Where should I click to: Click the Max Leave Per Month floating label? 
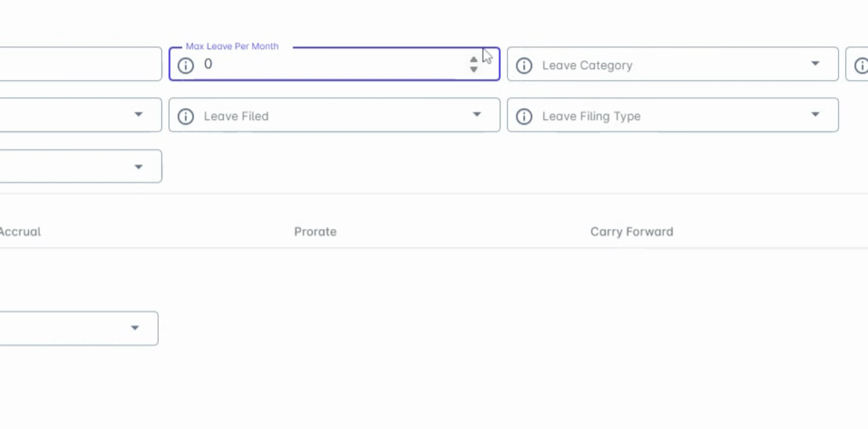(232, 46)
